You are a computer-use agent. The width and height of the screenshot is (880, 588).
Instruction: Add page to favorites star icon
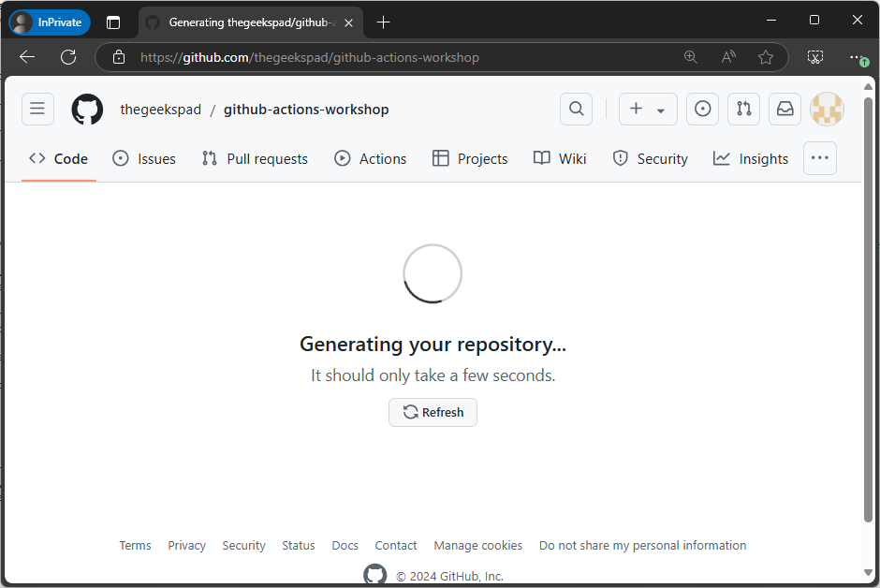click(766, 57)
